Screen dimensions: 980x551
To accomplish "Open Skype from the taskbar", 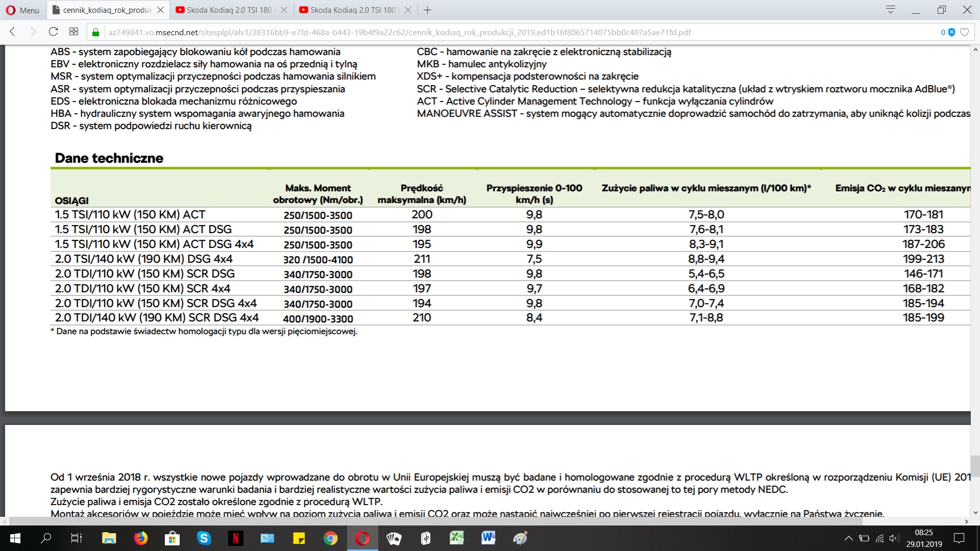I will tap(204, 538).
